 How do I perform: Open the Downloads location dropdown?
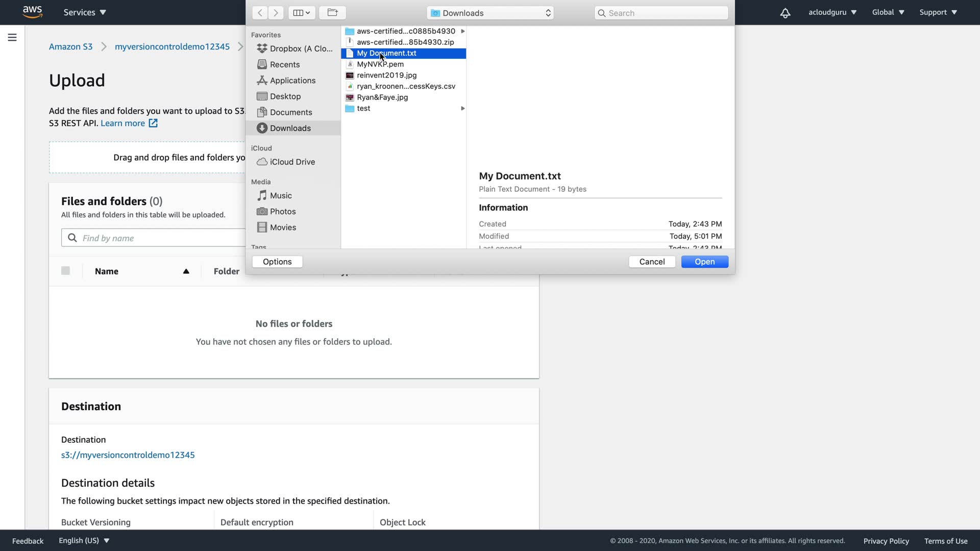[491, 13]
